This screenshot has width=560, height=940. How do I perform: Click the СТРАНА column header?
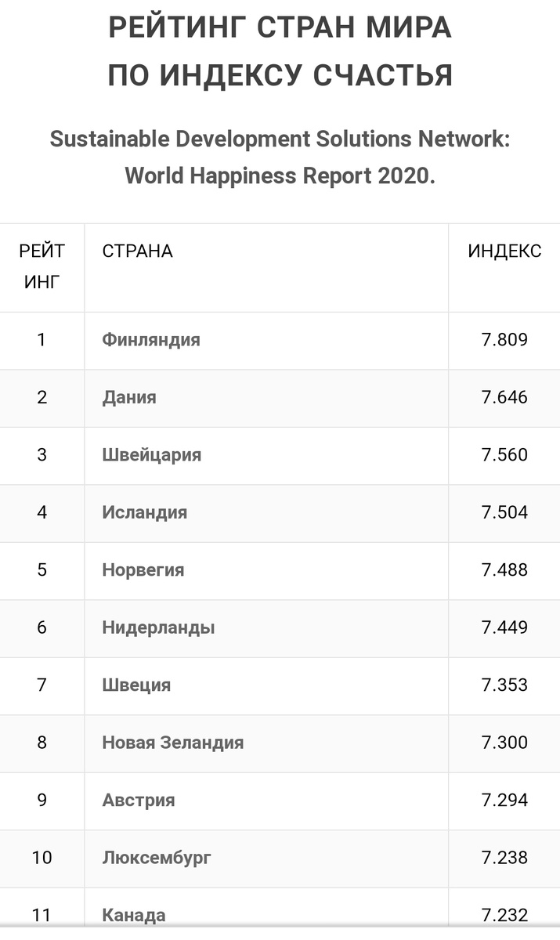pyautogui.click(x=138, y=251)
